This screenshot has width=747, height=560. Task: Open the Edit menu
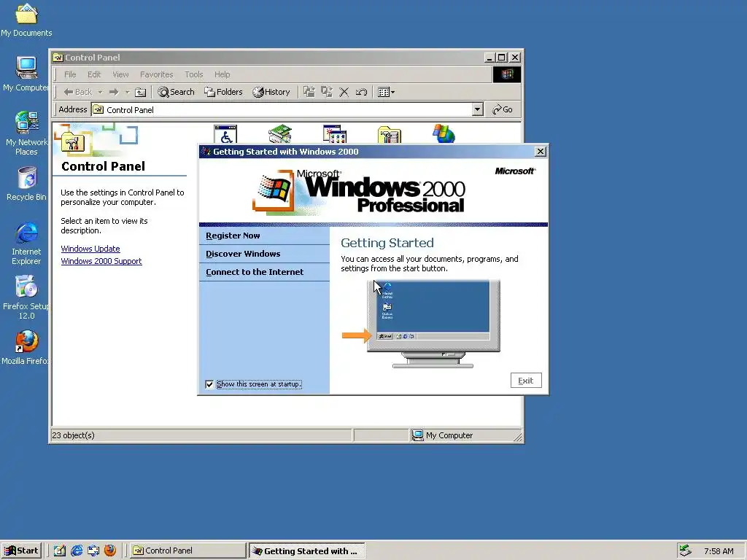[94, 74]
